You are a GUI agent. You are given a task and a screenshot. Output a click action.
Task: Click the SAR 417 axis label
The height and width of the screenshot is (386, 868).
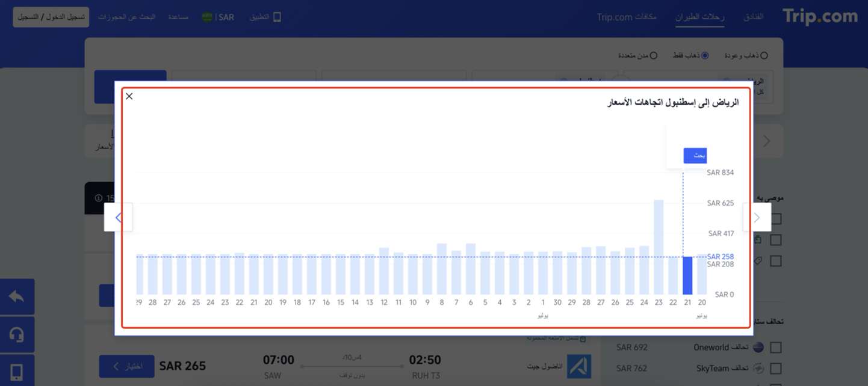coord(721,233)
